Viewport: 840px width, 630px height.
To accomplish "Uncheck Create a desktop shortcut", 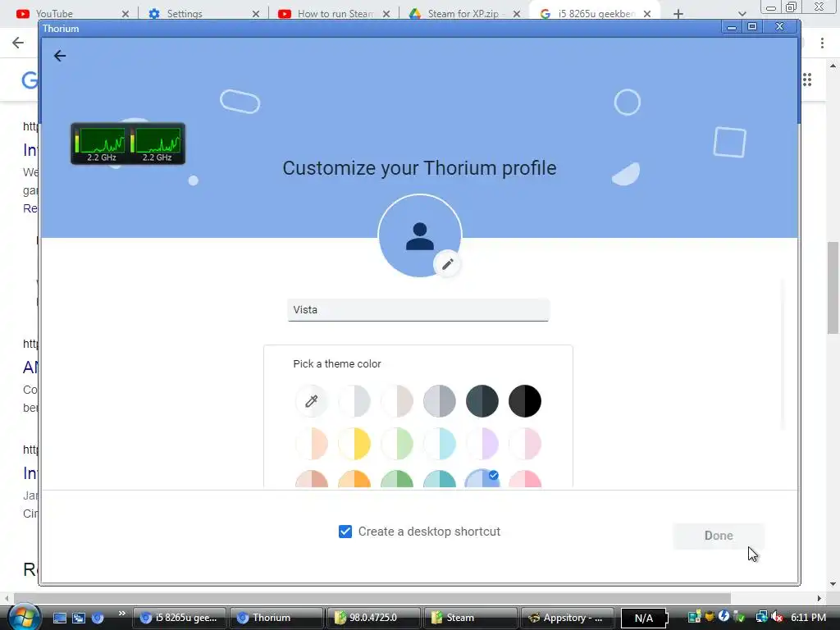I will tap(345, 532).
